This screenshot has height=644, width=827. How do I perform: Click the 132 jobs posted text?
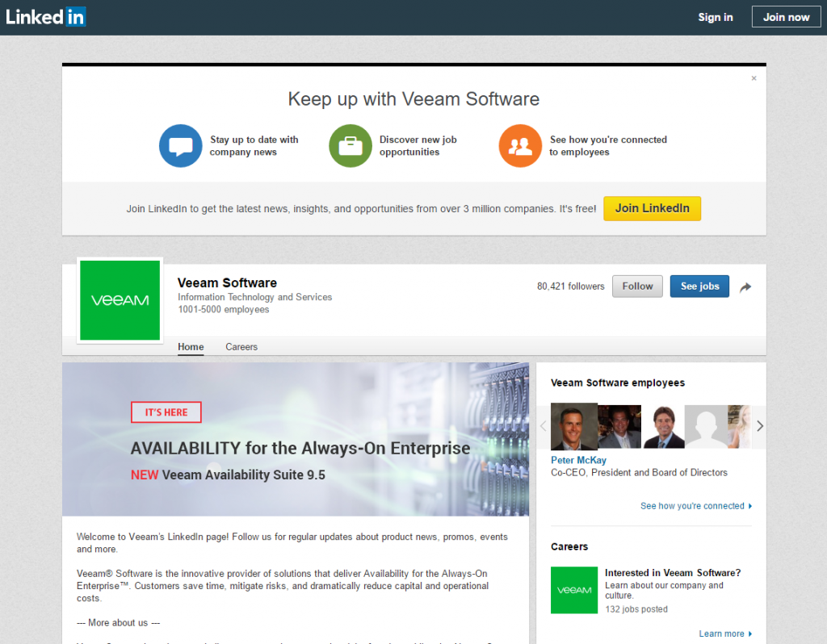[x=636, y=609]
